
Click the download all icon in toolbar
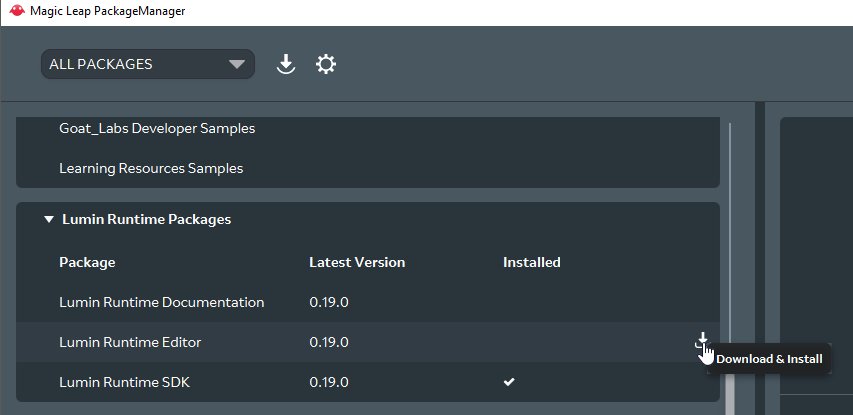(x=286, y=64)
